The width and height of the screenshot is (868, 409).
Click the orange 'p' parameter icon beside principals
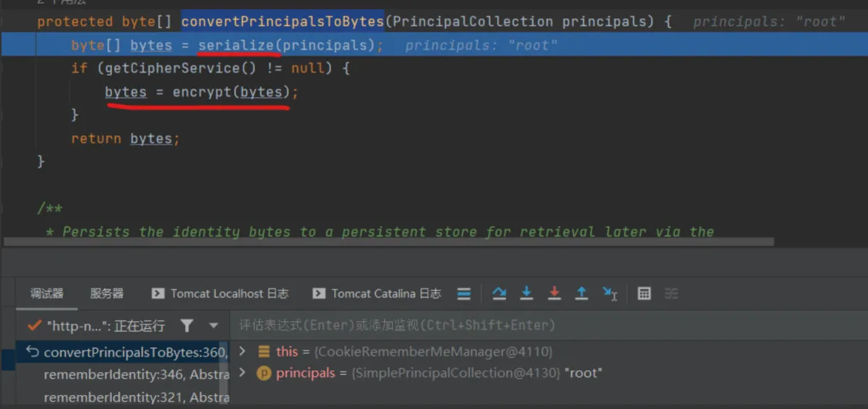pyautogui.click(x=264, y=374)
